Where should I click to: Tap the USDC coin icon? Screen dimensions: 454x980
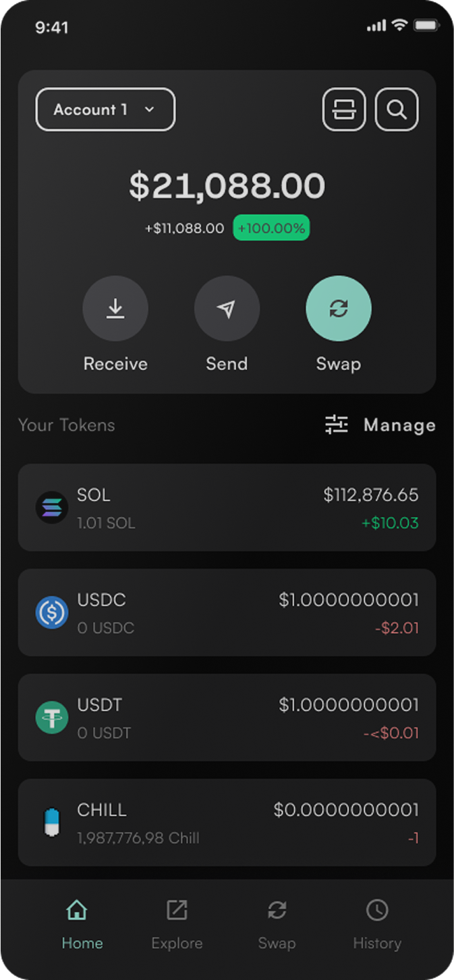point(53,613)
